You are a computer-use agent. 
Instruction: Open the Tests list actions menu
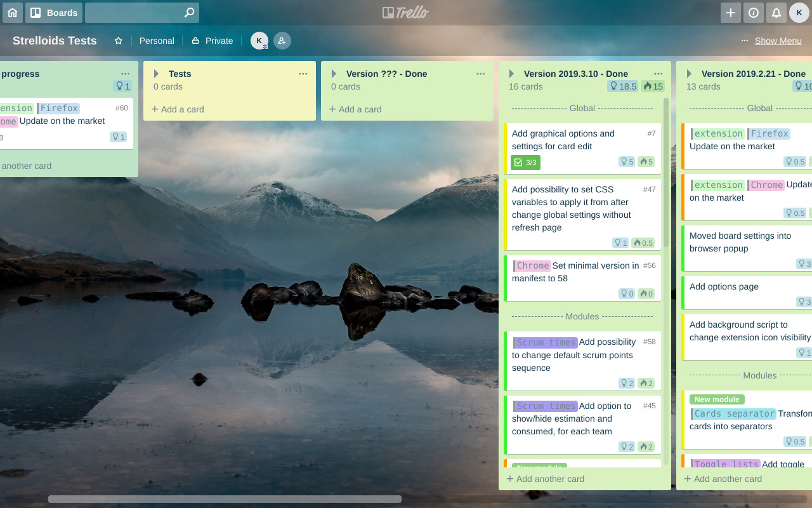tap(303, 74)
